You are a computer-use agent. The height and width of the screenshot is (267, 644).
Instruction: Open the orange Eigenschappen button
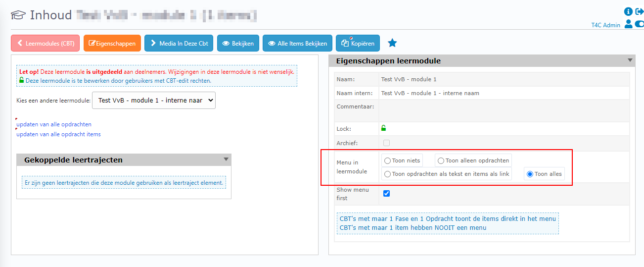112,43
